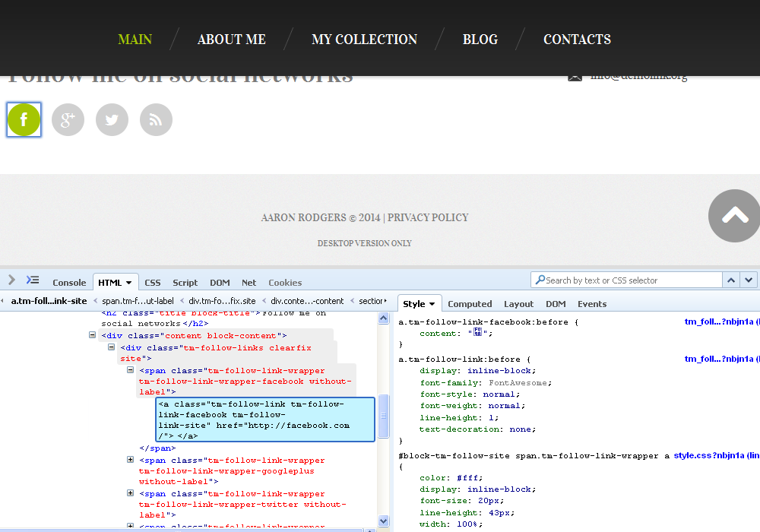Open the HTML tab dropdown arrow

point(128,282)
